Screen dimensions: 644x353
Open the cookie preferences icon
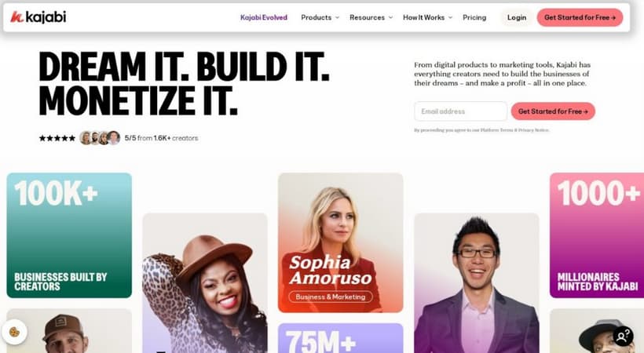pos(14,331)
